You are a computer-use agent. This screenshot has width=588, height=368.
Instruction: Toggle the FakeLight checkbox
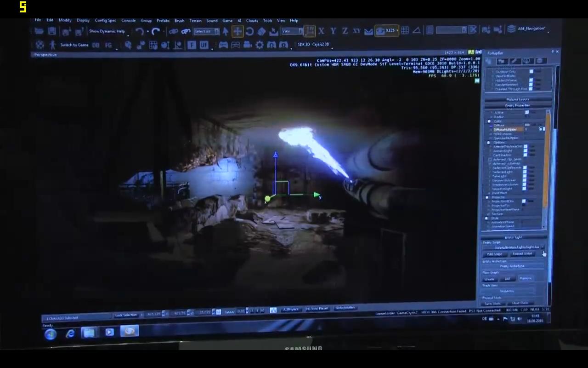tap(524, 176)
